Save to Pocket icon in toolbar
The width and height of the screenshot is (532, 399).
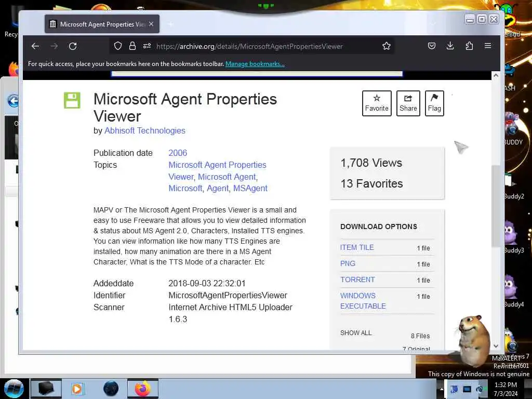[x=431, y=46]
